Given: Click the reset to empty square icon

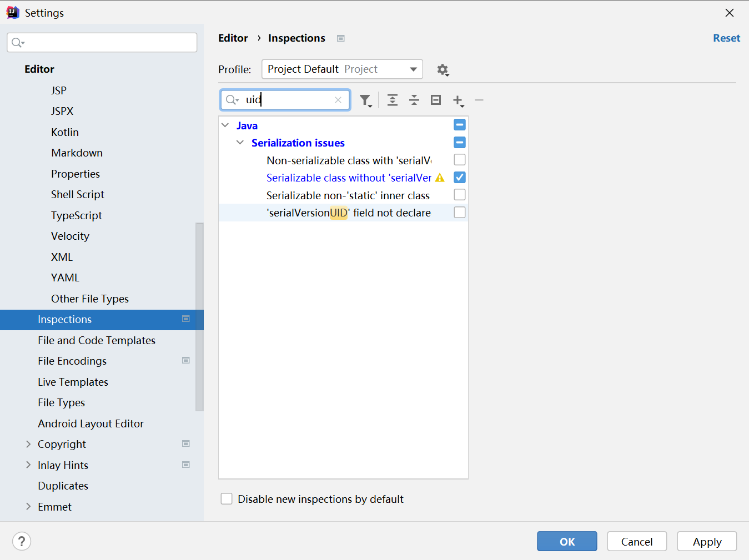Looking at the screenshot, I should 436,100.
